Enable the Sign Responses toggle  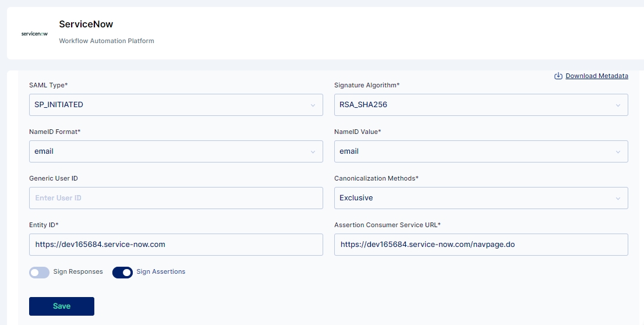(39, 273)
